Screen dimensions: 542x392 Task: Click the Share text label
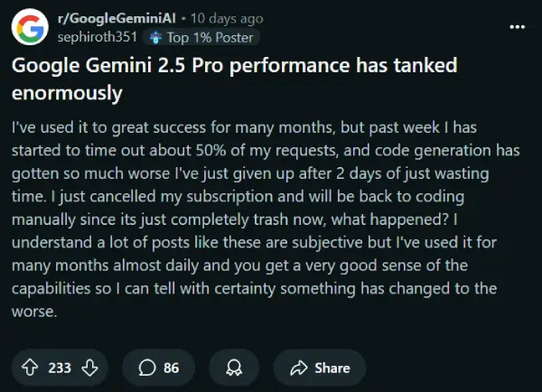point(332,368)
